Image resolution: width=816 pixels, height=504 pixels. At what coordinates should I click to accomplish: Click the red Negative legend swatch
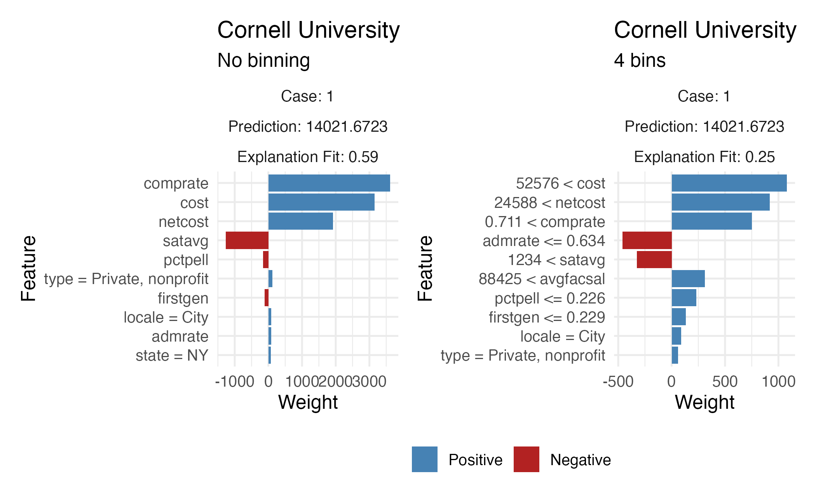coord(526,459)
